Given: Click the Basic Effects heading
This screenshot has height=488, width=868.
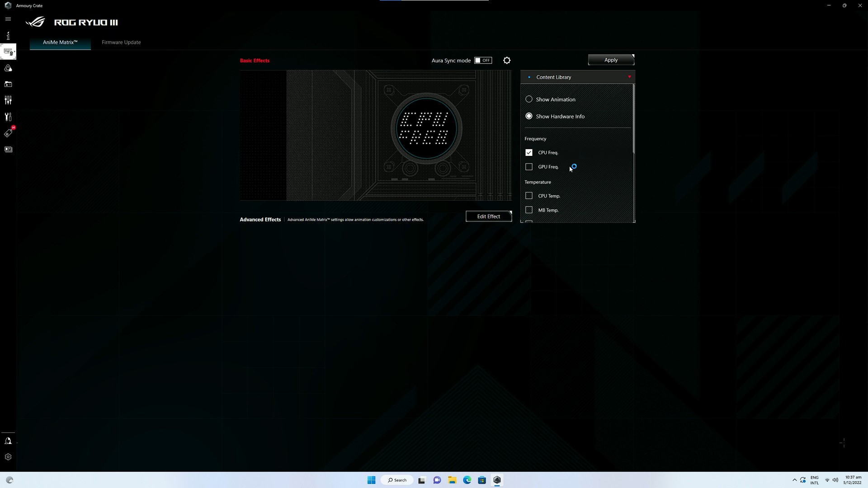Looking at the screenshot, I should tap(255, 61).
